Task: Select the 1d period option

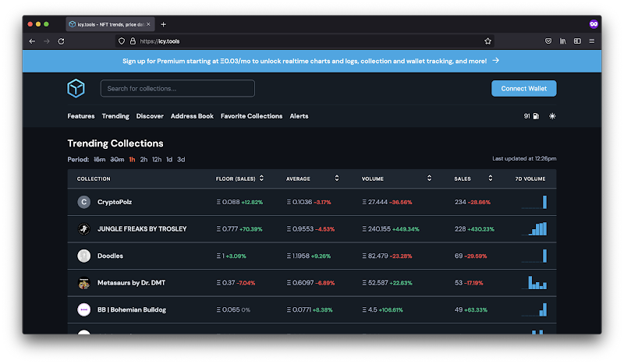Action: pyautogui.click(x=169, y=160)
